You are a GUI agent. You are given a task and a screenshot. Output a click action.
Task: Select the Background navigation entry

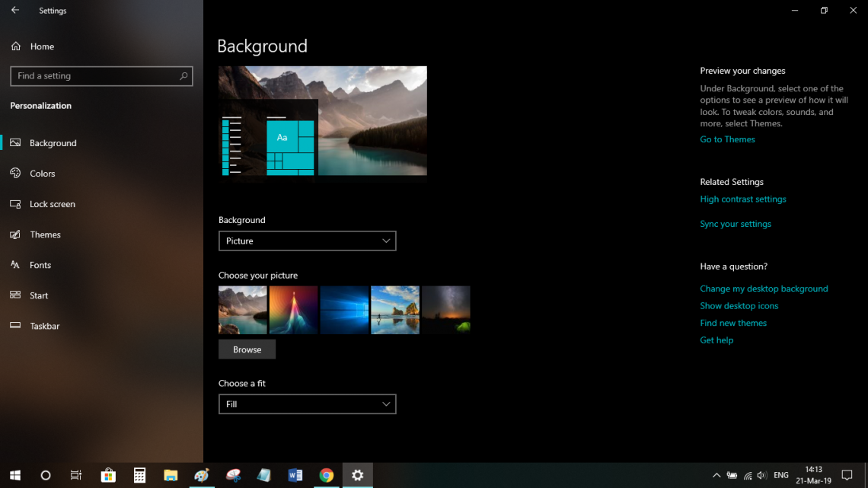(x=52, y=142)
